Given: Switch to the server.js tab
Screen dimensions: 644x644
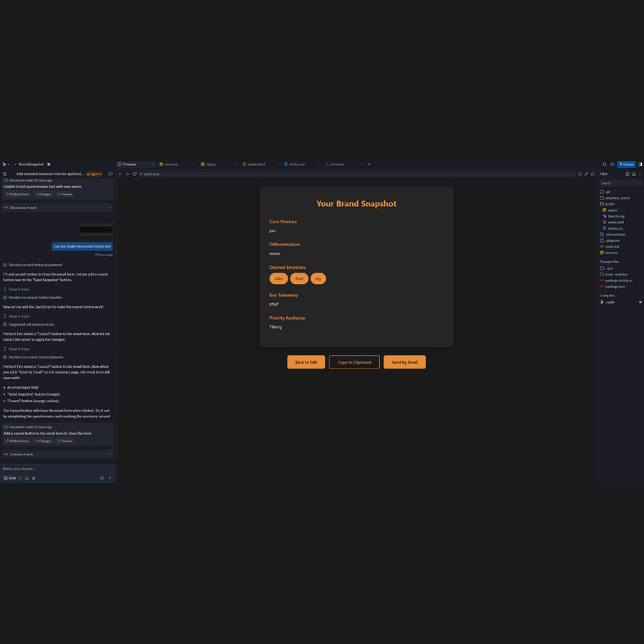Looking at the screenshot, I should tap(170, 165).
